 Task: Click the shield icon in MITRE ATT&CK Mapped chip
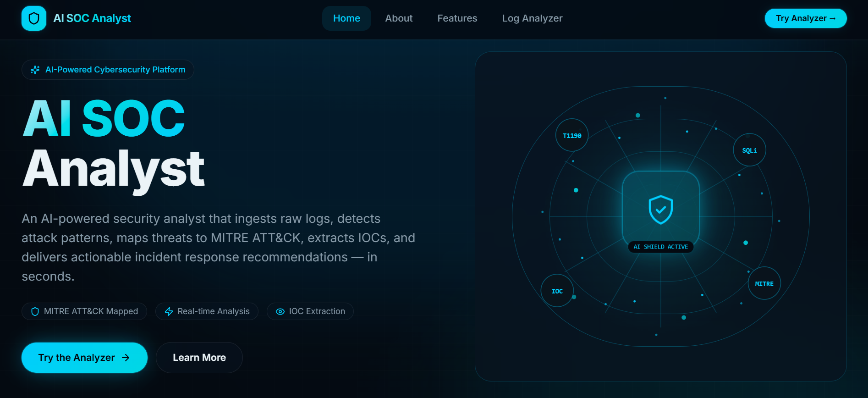[35, 311]
